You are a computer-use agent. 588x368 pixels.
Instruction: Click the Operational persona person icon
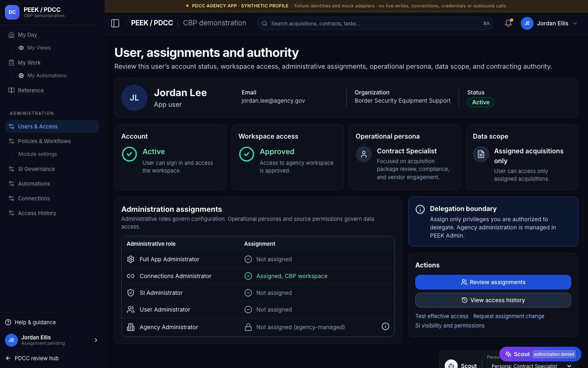tap(364, 154)
